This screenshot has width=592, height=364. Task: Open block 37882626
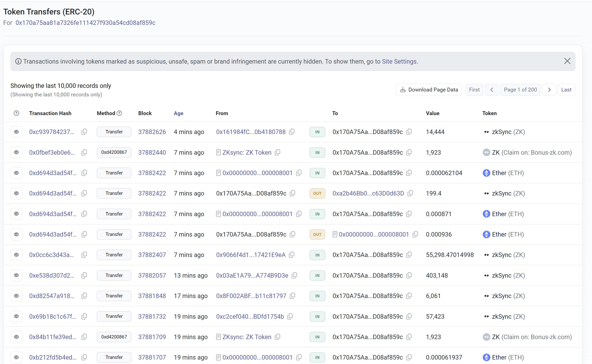coord(152,132)
